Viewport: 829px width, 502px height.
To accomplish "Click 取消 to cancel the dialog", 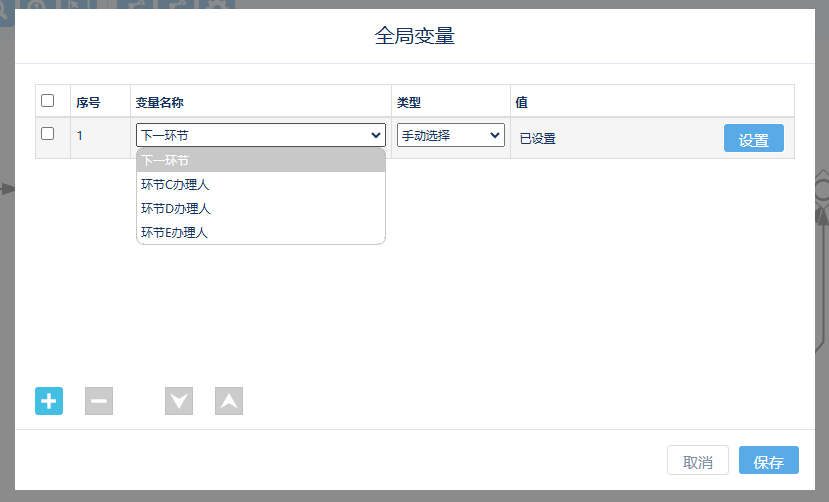I will point(697,461).
